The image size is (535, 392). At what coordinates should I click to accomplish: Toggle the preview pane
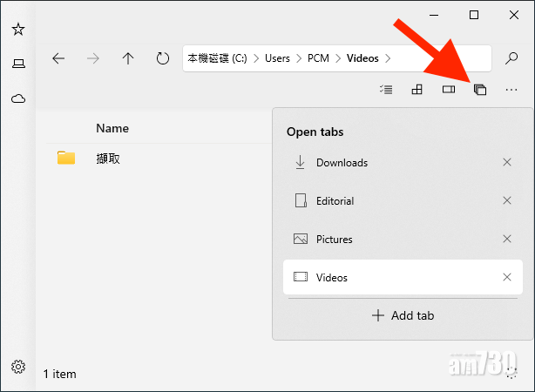[449, 89]
